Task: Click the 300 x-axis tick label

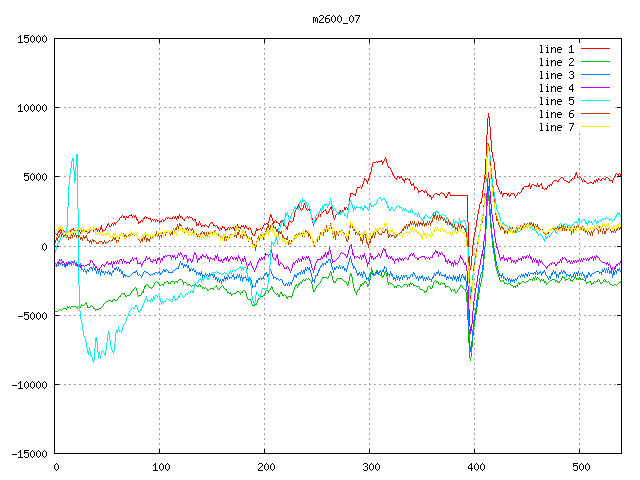Action: [370, 467]
